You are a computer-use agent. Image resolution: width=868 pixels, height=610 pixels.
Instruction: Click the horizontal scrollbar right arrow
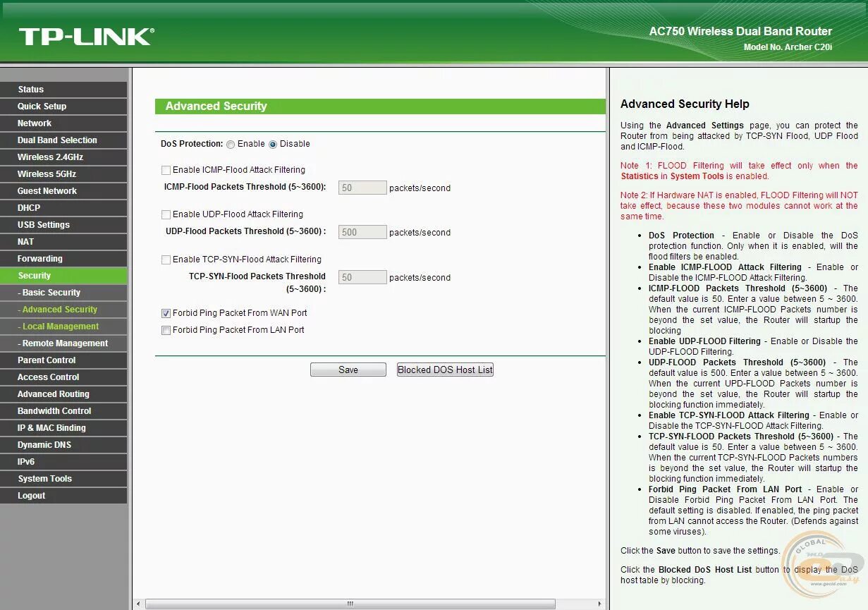pyautogui.click(x=600, y=604)
